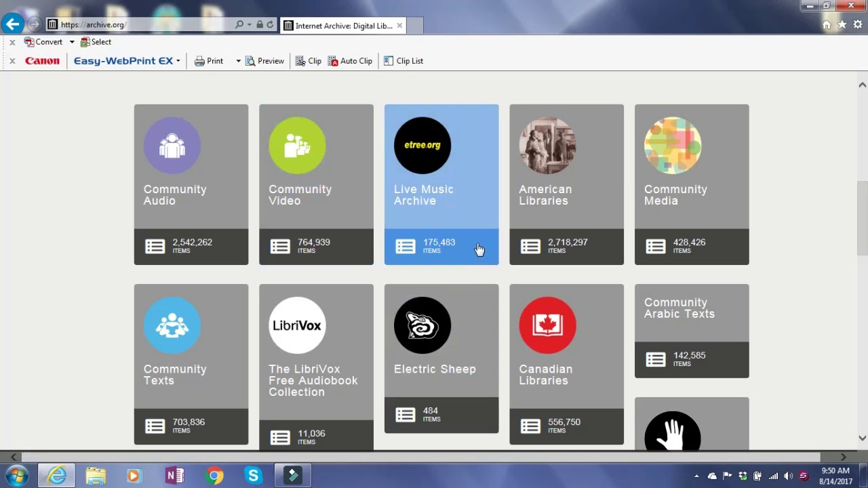Click the vertical scrollbar down arrow
868x488 pixels.
(x=862, y=438)
